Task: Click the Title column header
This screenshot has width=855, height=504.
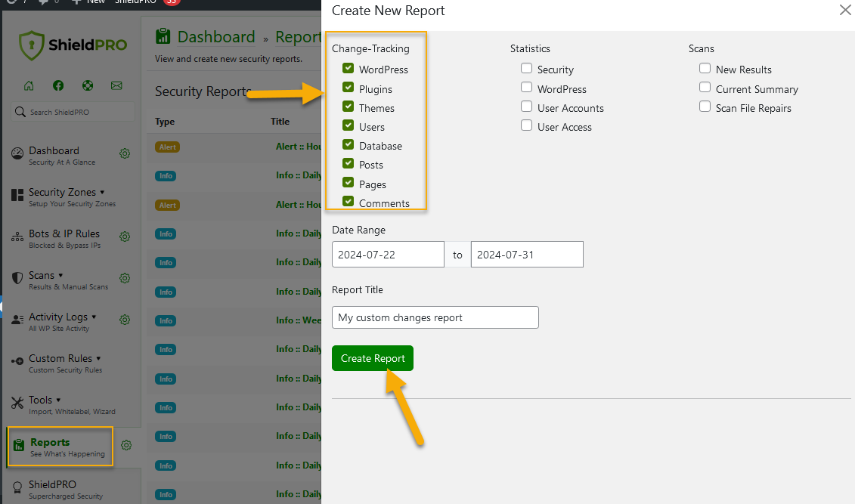Action: pos(280,122)
